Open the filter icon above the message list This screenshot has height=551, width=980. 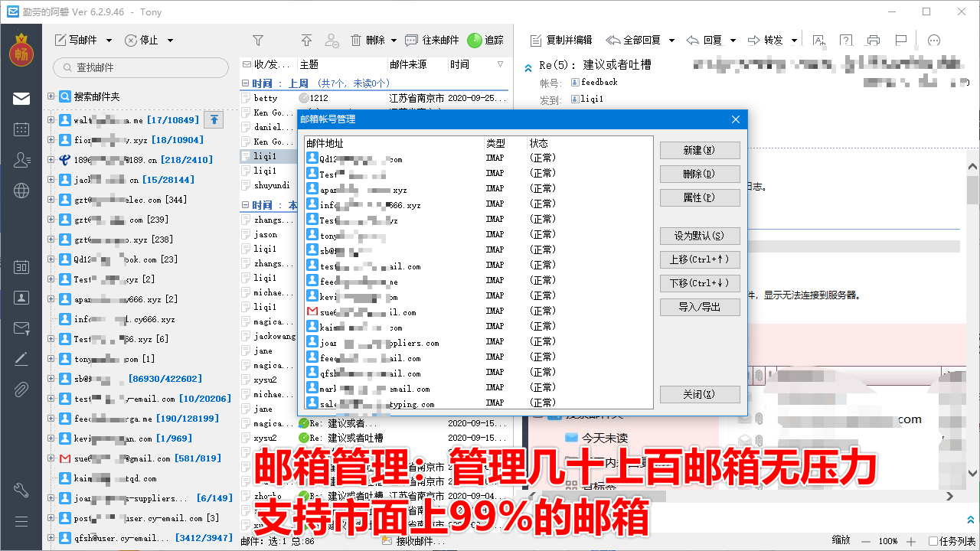257,40
